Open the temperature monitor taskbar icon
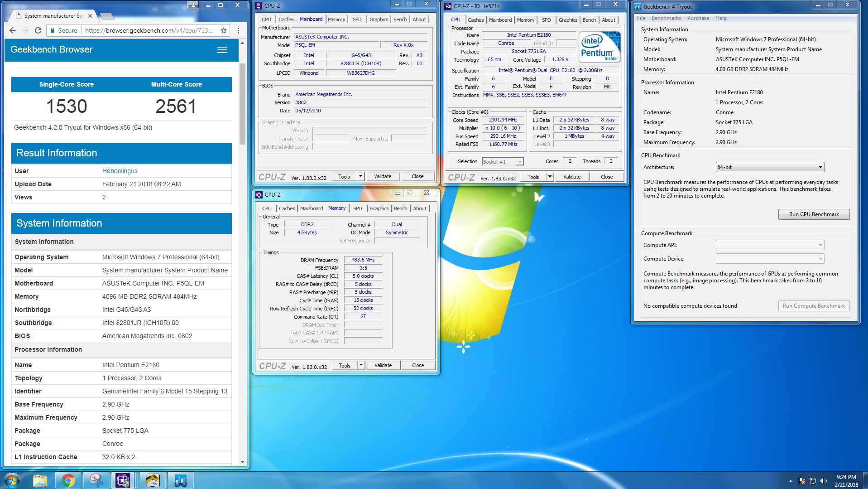Screen dimensions: 868x489 pos(152,480)
